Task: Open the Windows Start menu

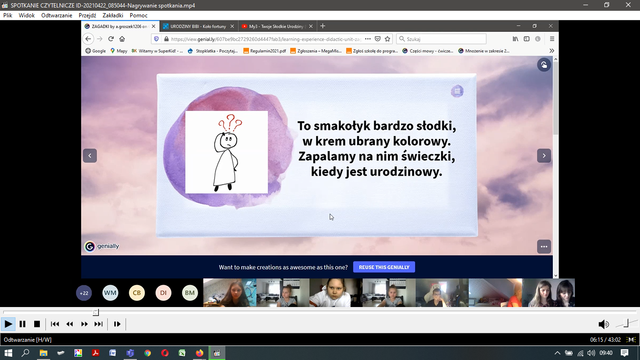Action: 8,353
